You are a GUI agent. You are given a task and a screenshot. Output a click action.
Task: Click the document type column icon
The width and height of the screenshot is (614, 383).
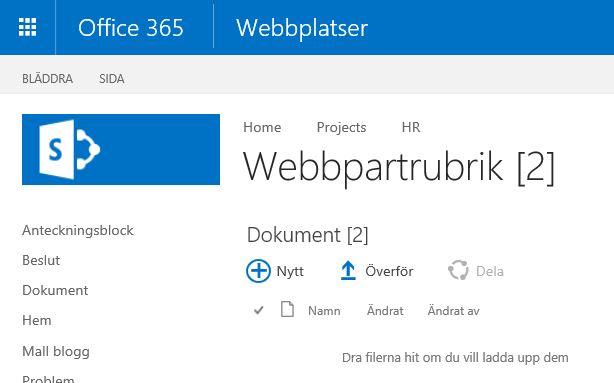pos(287,309)
